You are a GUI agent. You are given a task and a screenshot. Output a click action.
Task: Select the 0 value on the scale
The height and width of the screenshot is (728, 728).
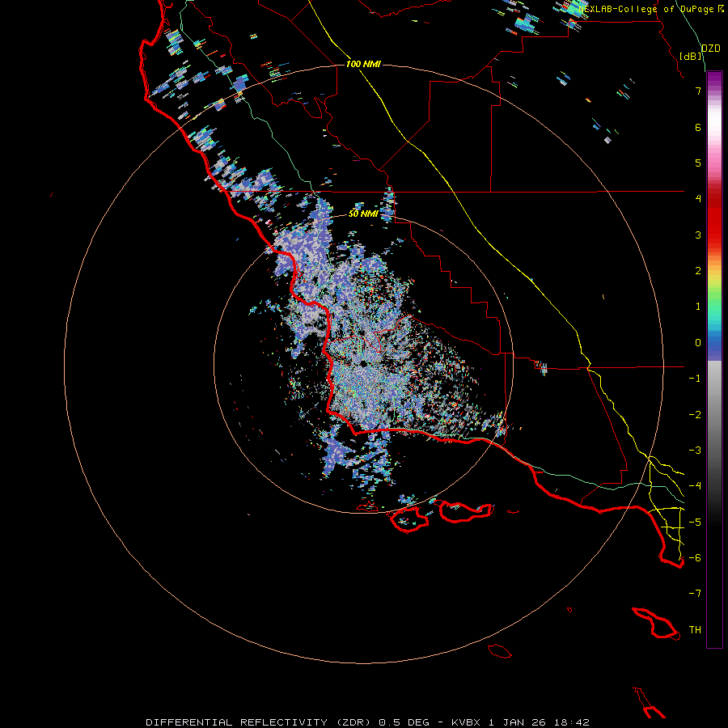coord(698,343)
